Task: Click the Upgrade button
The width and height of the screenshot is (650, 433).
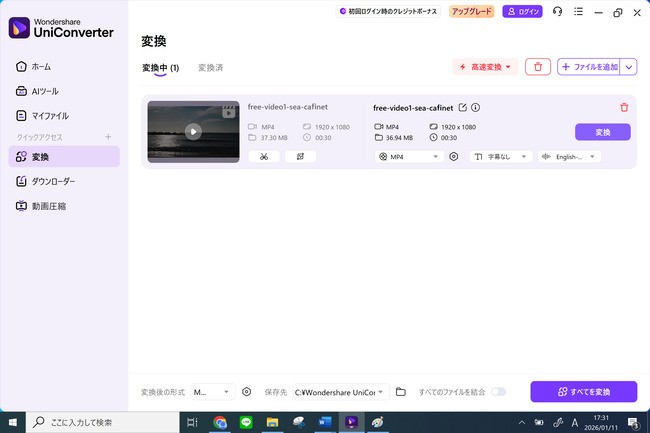Action: coord(471,12)
